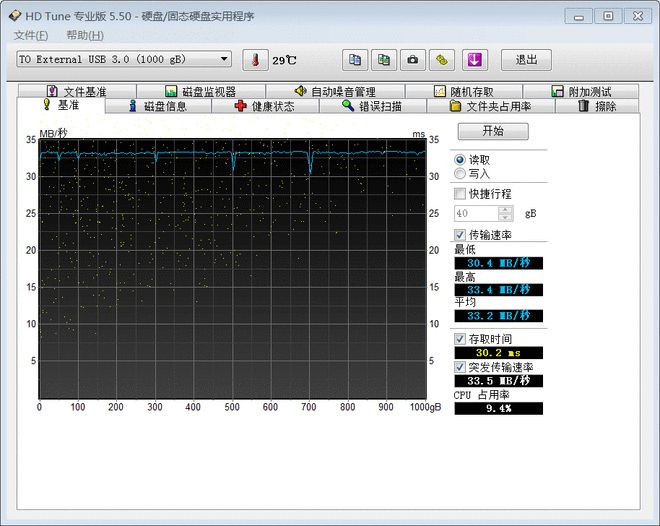Click the 30.2 ms access time value

pyautogui.click(x=498, y=353)
